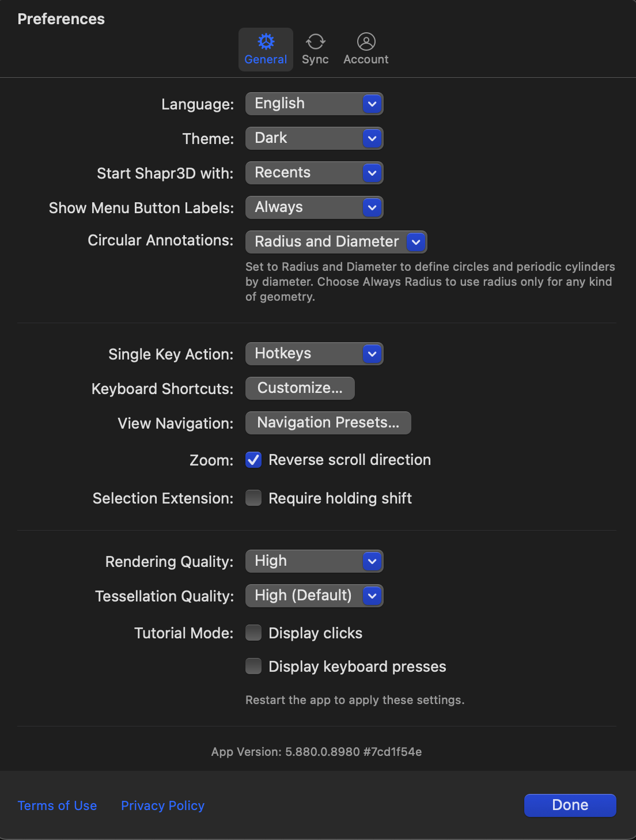Click the Circular Annotations chevron
The height and width of the screenshot is (840, 636).
416,242
